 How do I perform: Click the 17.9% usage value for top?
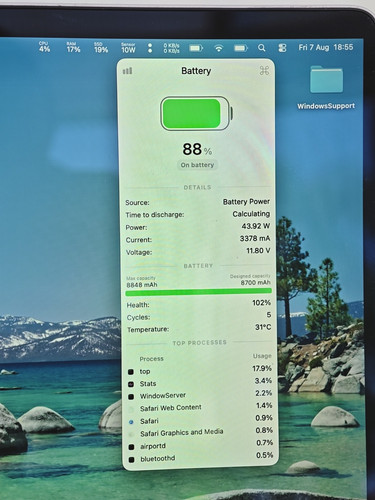[x=262, y=368]
